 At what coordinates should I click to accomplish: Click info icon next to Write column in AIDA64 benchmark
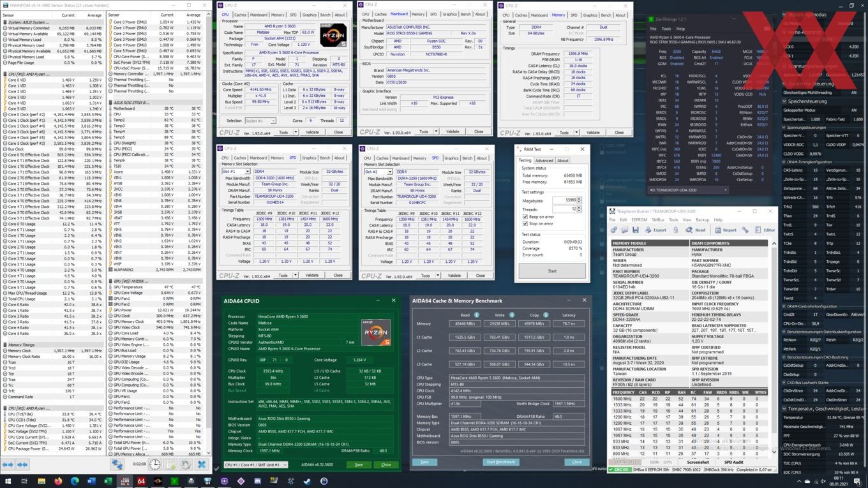click(511, 314)
